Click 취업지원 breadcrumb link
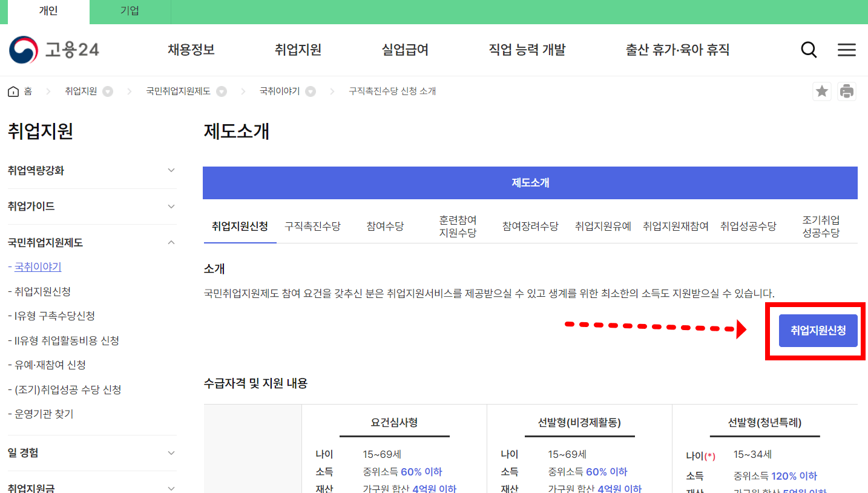This screenshot has height=493, width=868. point(81,91)
